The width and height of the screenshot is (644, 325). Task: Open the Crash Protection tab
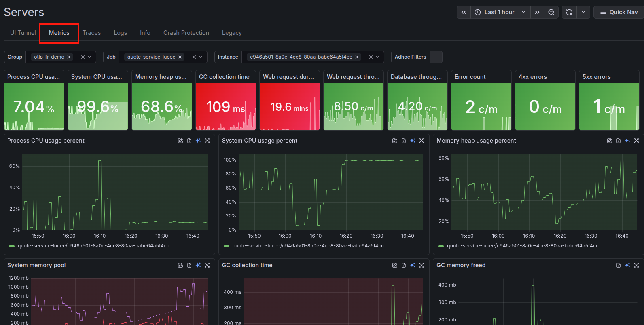tap(186, 33)
